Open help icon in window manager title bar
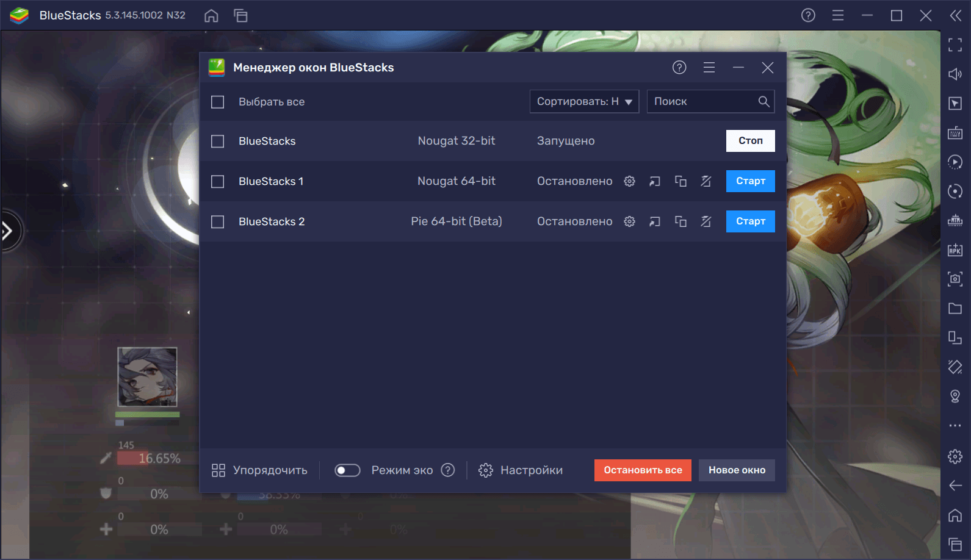 [679, 68]
